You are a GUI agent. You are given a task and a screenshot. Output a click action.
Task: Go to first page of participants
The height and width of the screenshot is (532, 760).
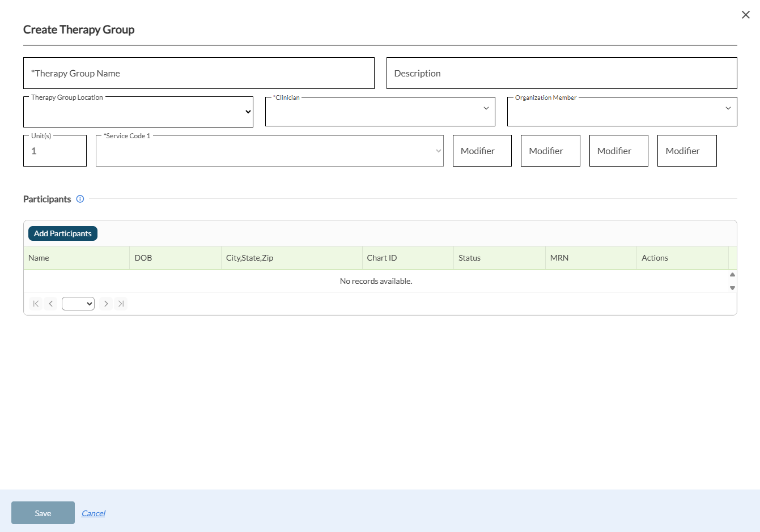(x=36, y=304)
